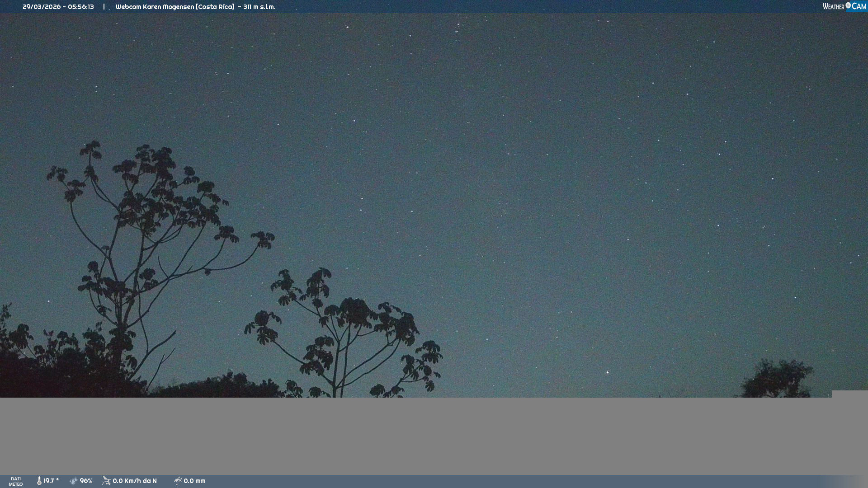
Task: Click the humidity droplets icon
Action: (74, 481)
